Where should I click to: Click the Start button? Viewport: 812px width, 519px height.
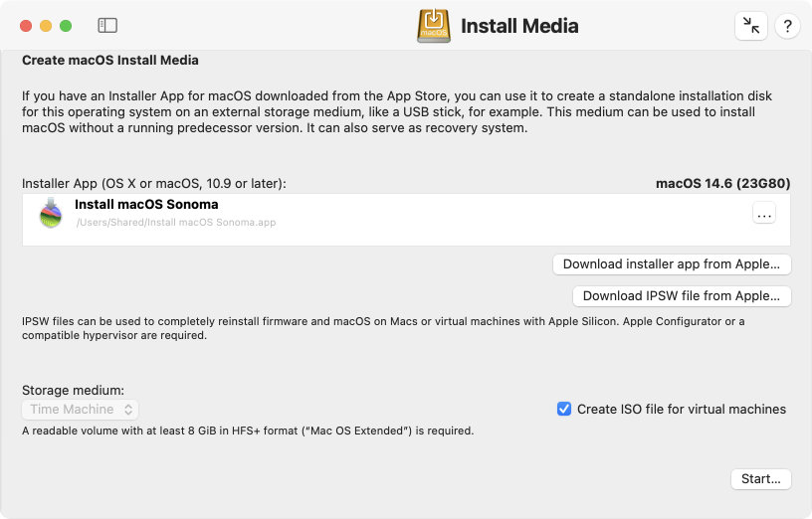(x=760, y=478)
